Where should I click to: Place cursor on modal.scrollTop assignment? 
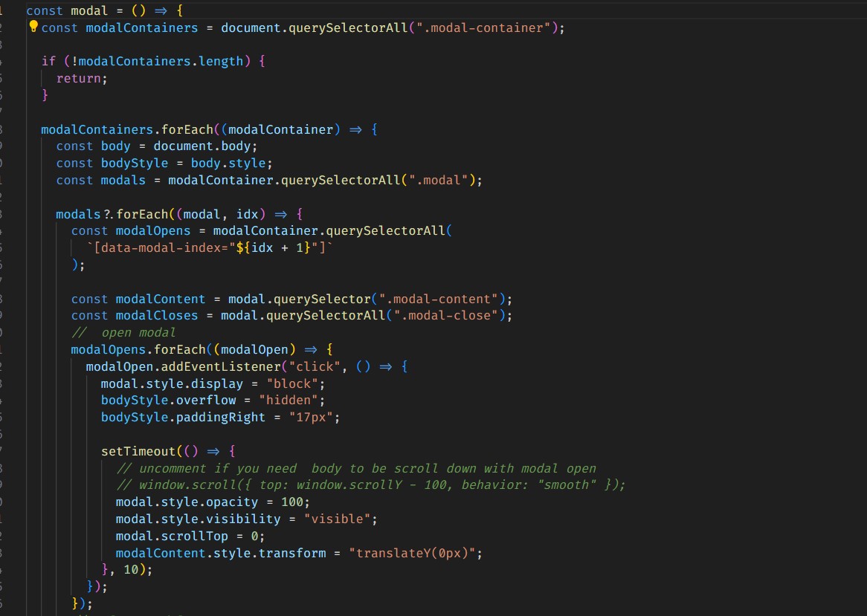pyautogui.click(x=178, y=536)
